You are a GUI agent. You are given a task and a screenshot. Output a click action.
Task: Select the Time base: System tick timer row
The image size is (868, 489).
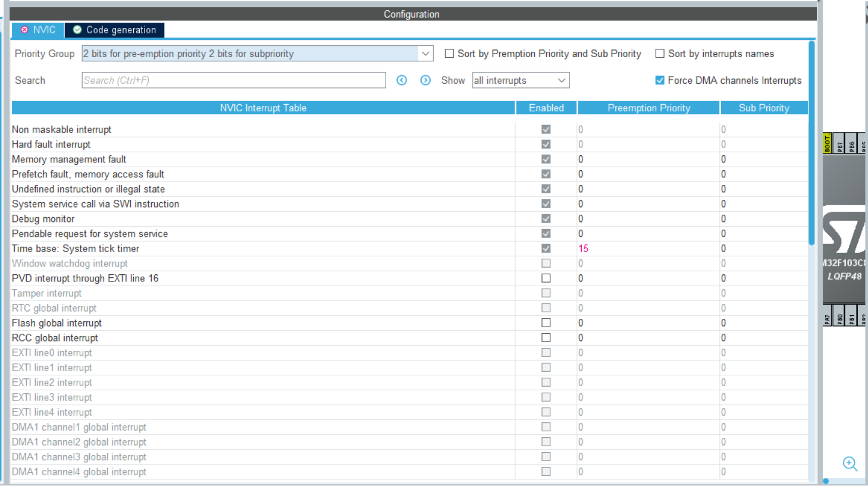410,249
